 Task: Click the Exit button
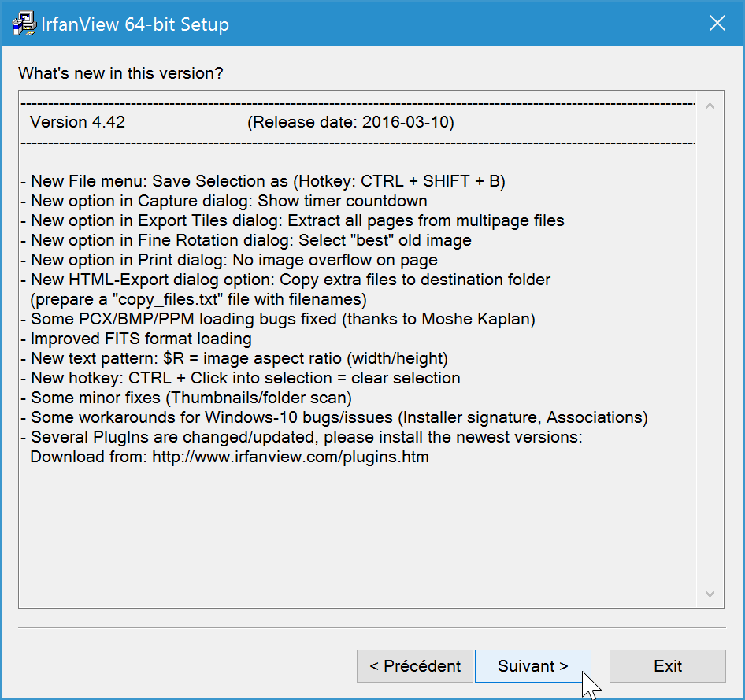[x=668, y=666]
